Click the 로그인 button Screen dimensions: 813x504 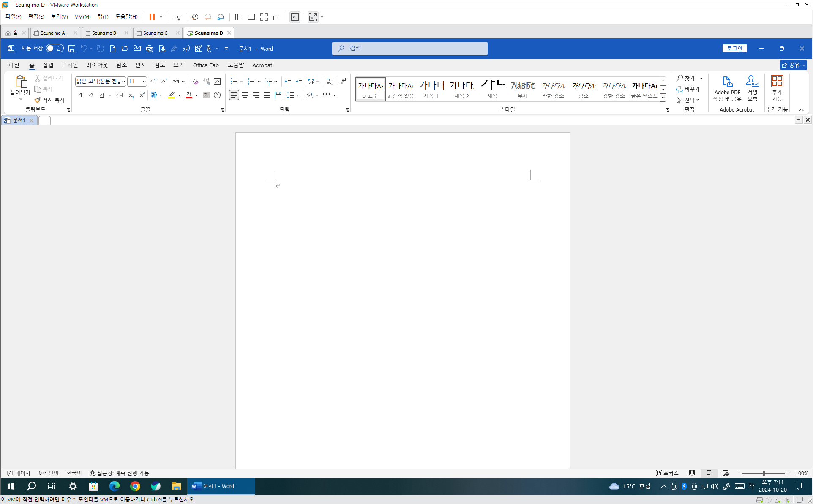coord(734,49)
